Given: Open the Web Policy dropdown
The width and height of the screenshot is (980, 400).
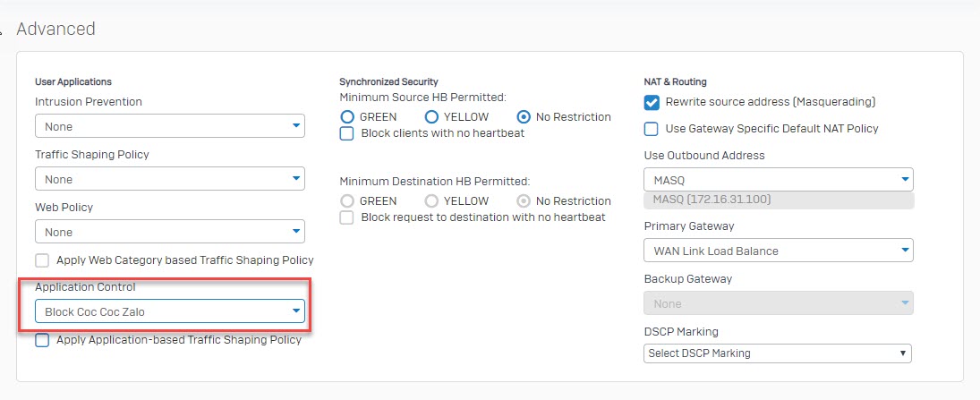Looking at the screenshot, I should click(170, 232).
